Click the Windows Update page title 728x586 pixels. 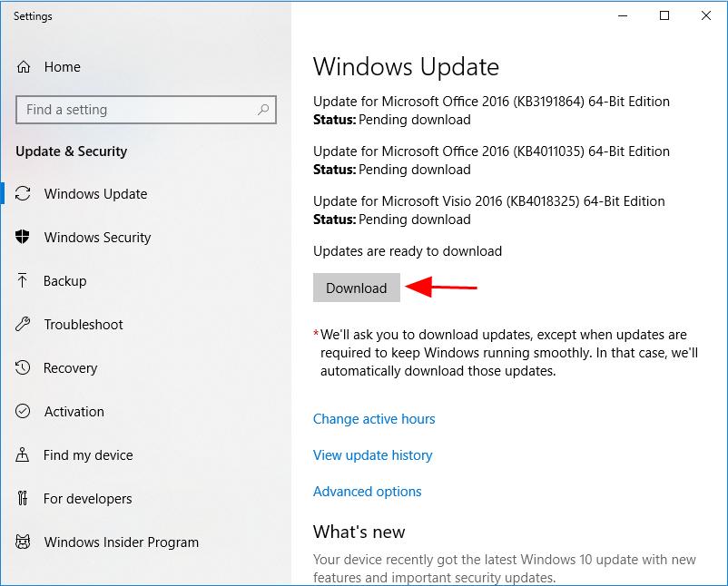(x=406, y=67)
